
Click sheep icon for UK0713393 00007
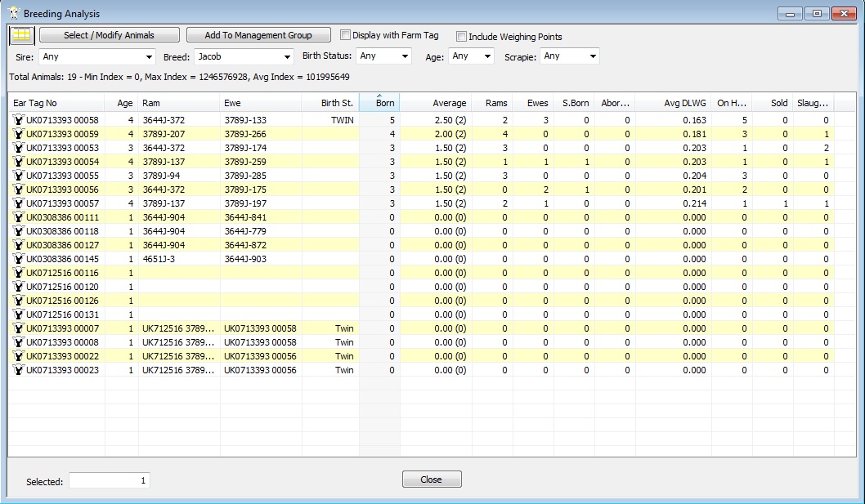click(x=18, y=328)
